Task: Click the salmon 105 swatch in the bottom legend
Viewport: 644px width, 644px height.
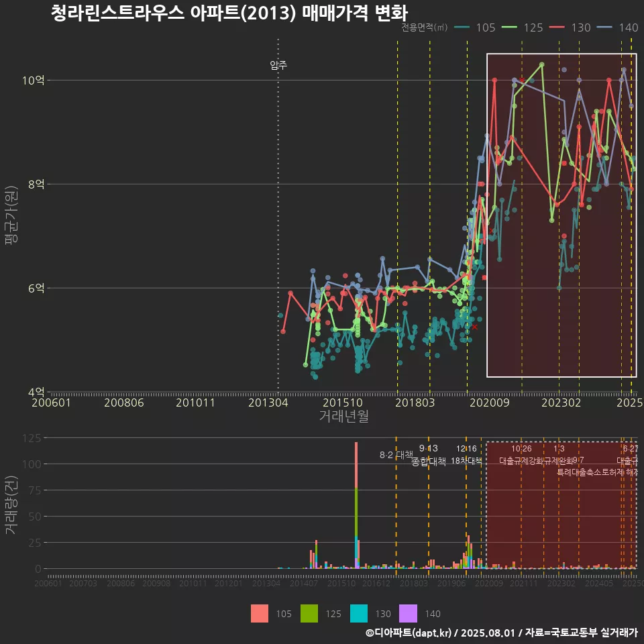Action: 260,614
